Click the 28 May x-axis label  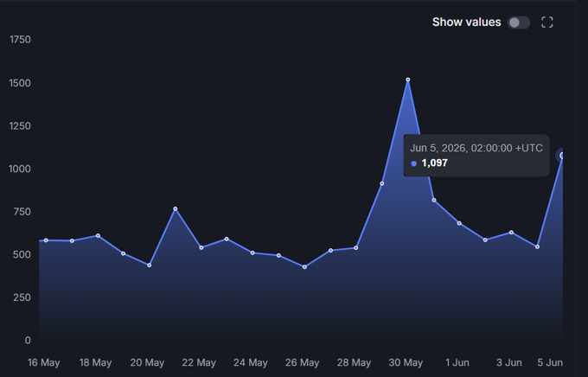(354, 363)
